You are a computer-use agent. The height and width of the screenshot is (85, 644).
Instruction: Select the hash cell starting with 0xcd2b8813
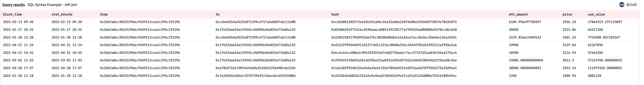tap(394, 22)
